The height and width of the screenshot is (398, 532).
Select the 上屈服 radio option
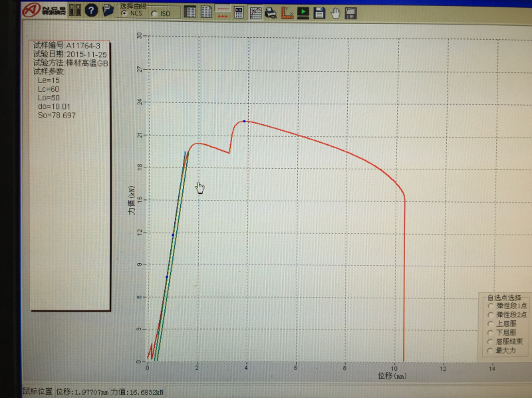click(x=490, y=324)
